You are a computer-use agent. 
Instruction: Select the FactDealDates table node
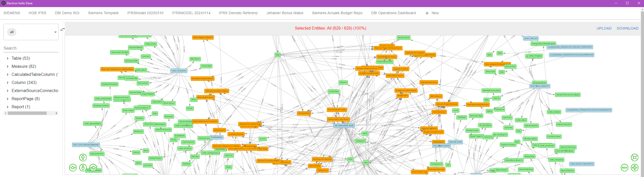pyautogui.click(x=216, y=137)
